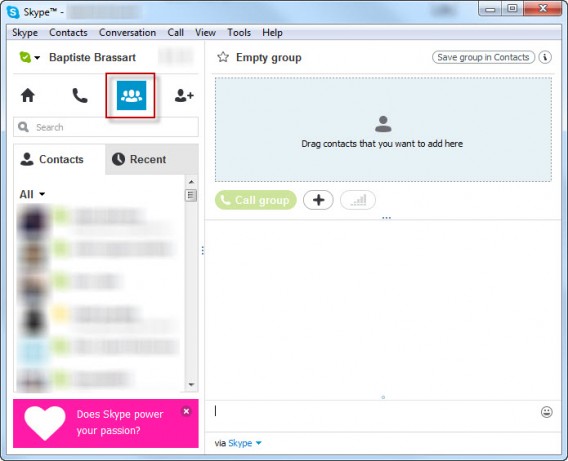
Task: Switch to the Recent tab
Action: point(152,159)
